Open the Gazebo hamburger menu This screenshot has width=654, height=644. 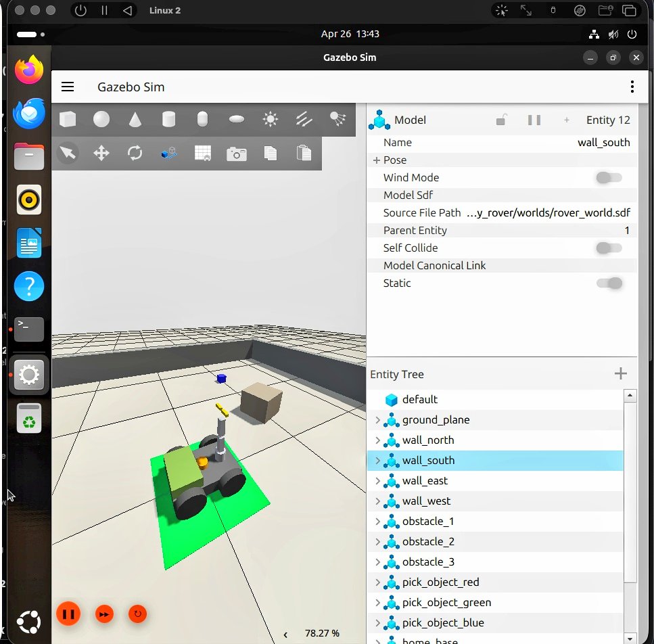(68, 87)
